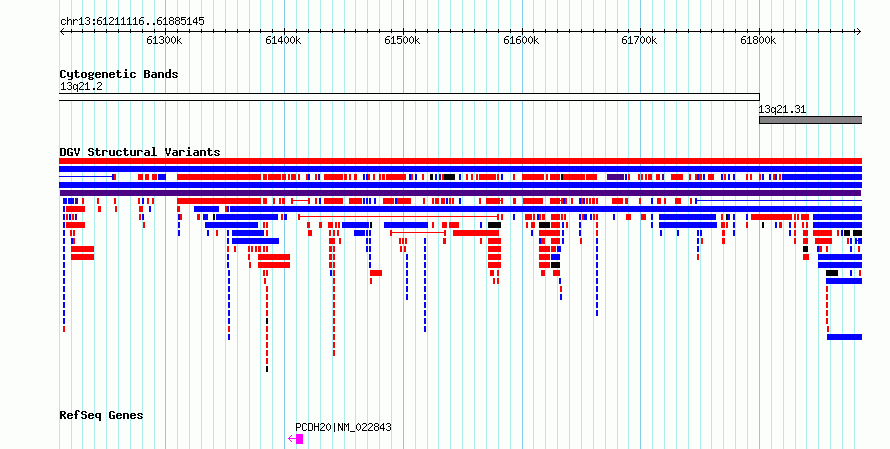Select the 61800k ruler tick label
The height and width of the screenshot is (449, 890).
758,41
